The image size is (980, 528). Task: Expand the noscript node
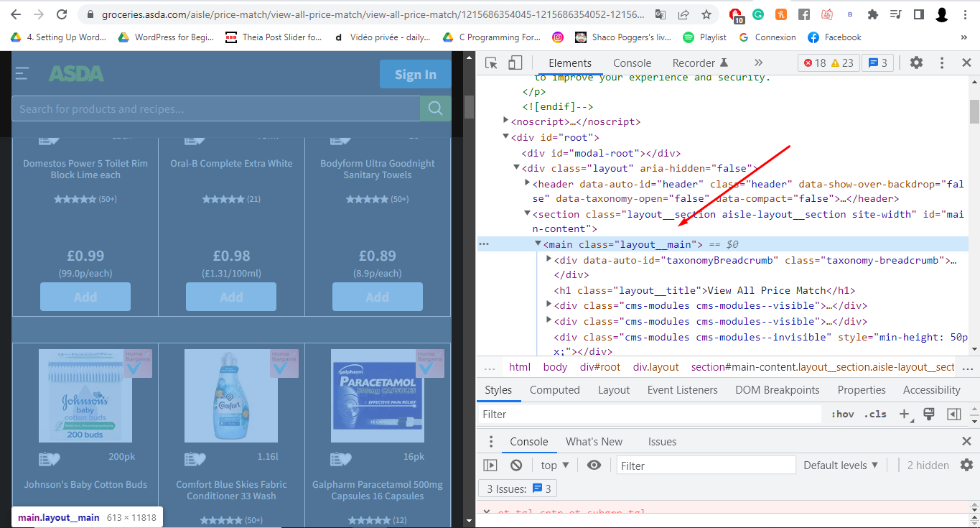pos(505,121)
